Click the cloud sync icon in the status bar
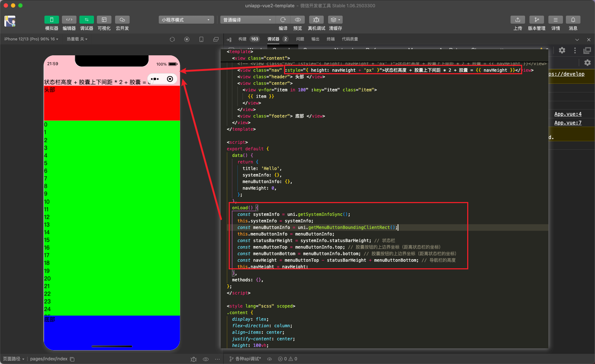 pos(269,359)
